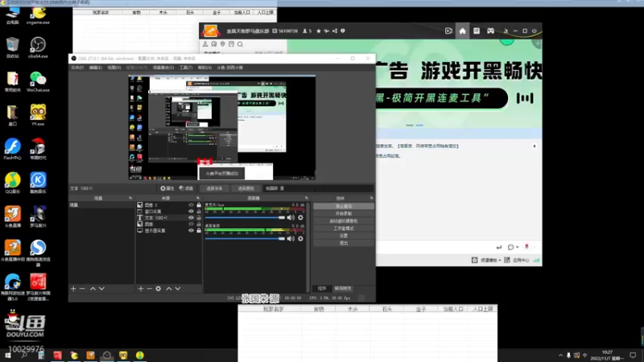The width and height of the screenshot is (644, 362).
Task: Click video icon in YY window header
Action: click(x=448, y=31)
